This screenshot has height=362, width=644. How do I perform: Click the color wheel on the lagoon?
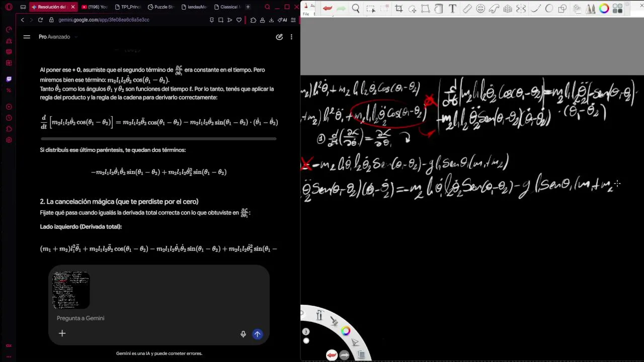coord(346,331)
